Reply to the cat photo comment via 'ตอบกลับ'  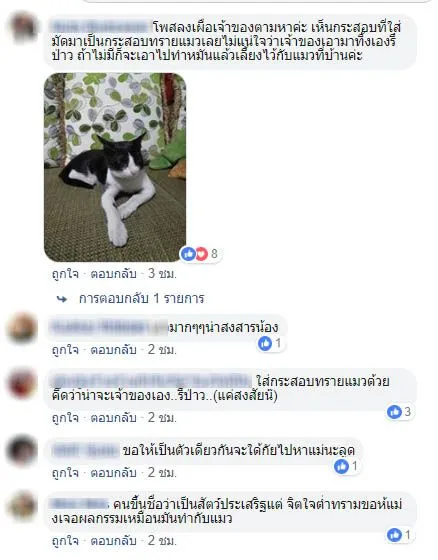[x=113, y=274]
